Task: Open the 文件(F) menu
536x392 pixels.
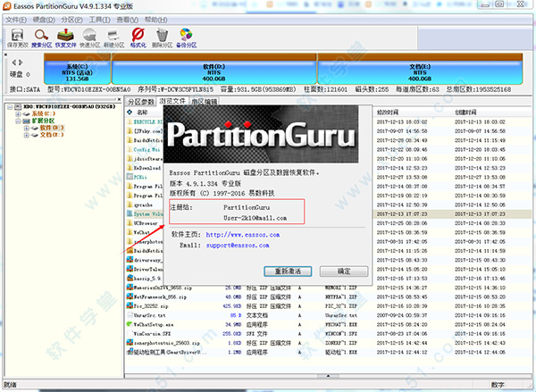Action: pyautogui.click(x=16, y=20)
